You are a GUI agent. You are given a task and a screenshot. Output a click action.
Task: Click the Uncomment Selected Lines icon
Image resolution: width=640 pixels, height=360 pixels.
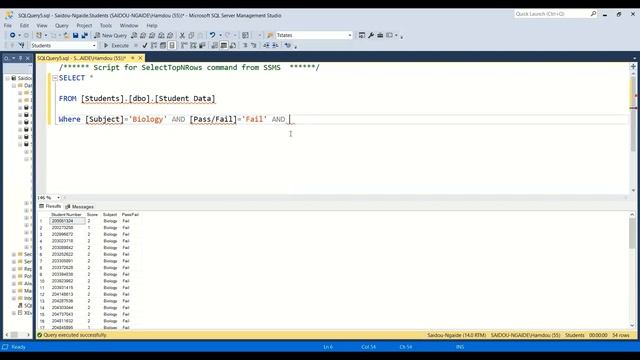coord(254,46)
